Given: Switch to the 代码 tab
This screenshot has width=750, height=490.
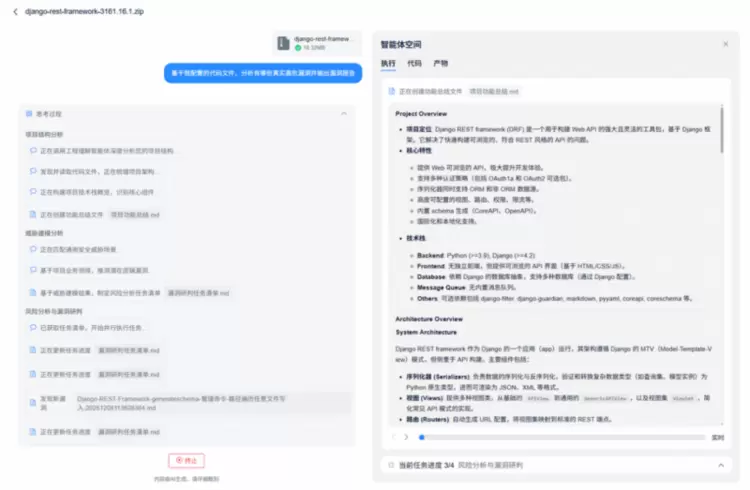Looking at the screenshot, I should click(x=414, y=63).
